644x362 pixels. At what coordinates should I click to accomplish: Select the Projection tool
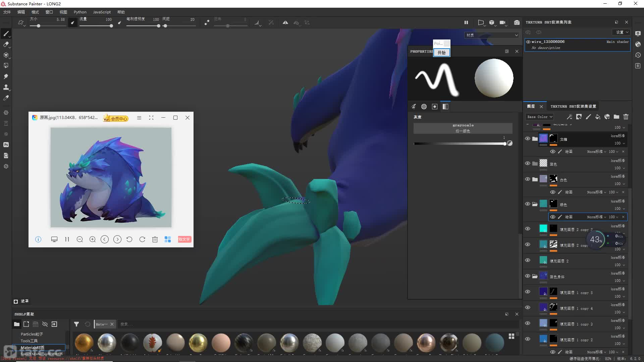coord(6,55)
